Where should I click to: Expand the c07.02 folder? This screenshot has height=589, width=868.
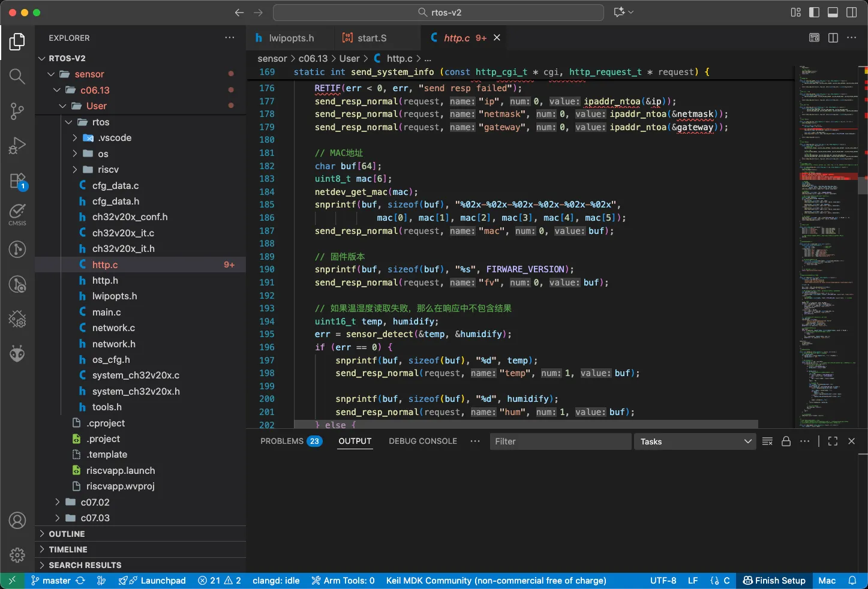[95, 502]
